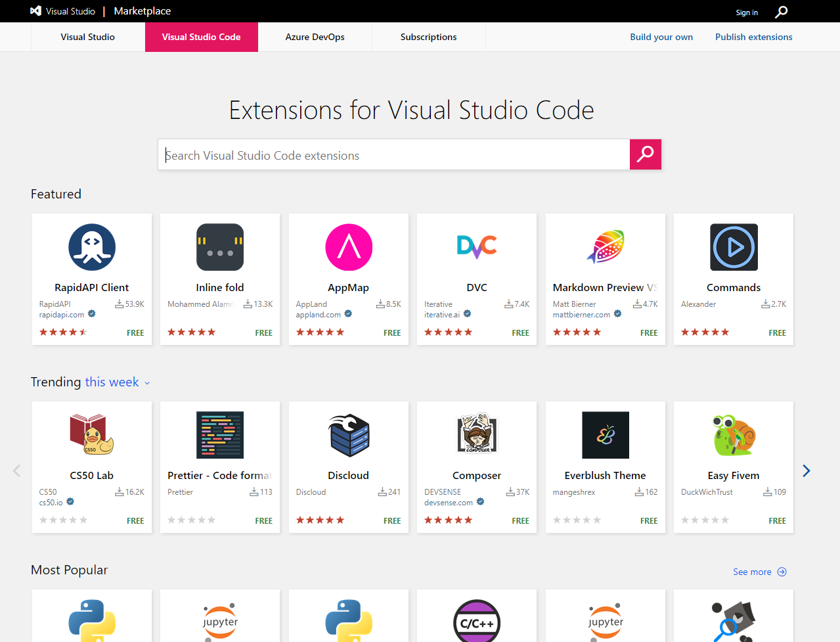
Task: Click the search magnifier in the top bar
Action: point(780,11)
